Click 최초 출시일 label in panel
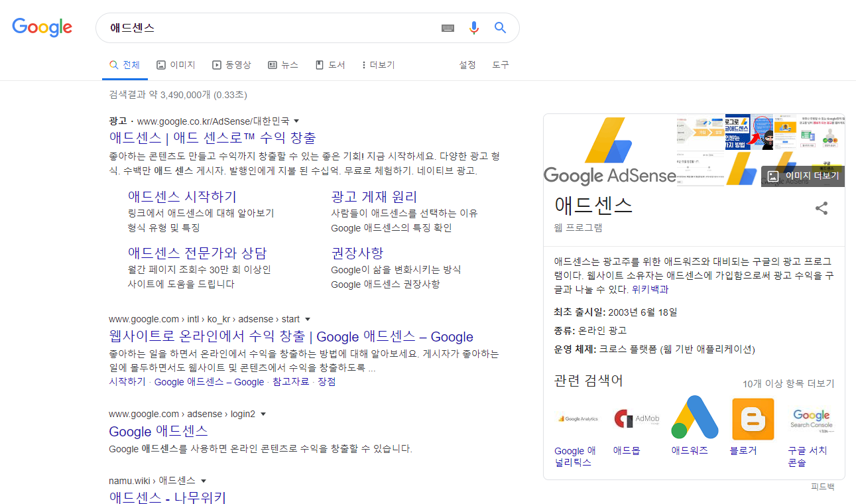Viewport: 856px width, 504px height. pos(578,312)
